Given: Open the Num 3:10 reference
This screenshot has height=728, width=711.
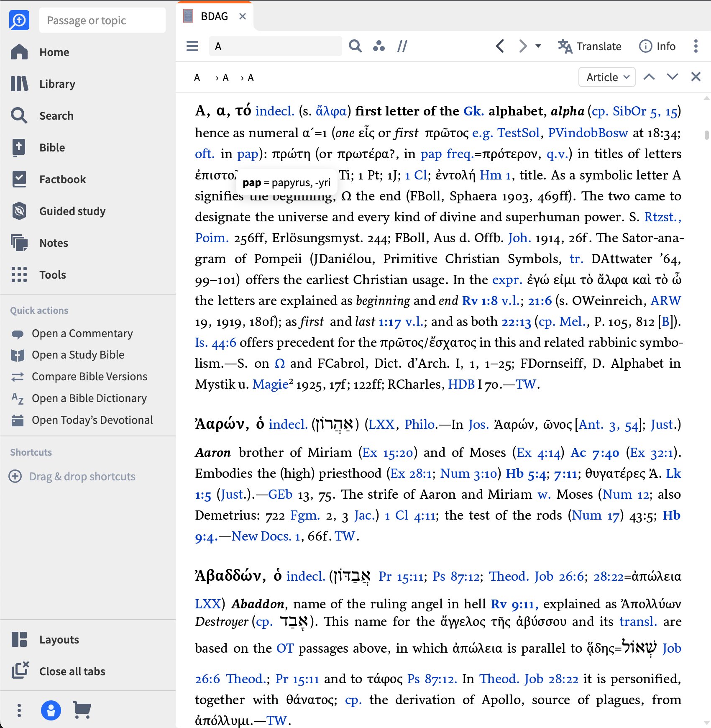Looking at the screenshot, I should point(469,473).
